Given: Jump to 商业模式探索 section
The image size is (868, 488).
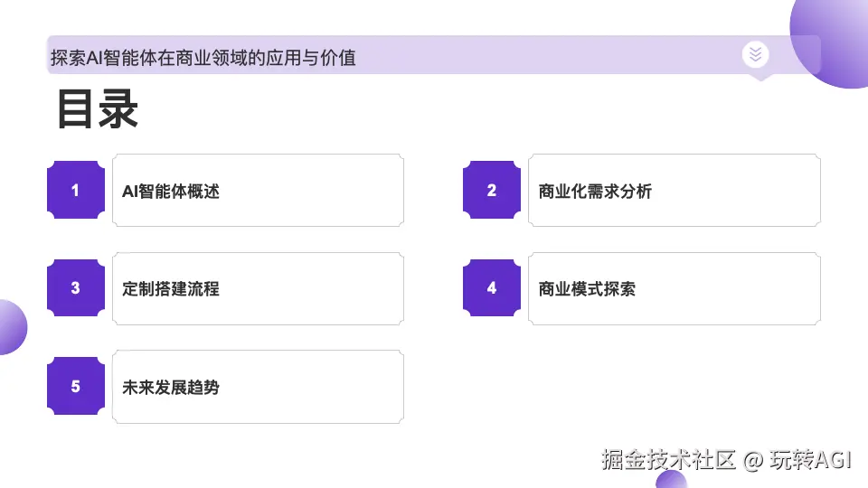Looking at the screenshot, I should pos(675,289).
